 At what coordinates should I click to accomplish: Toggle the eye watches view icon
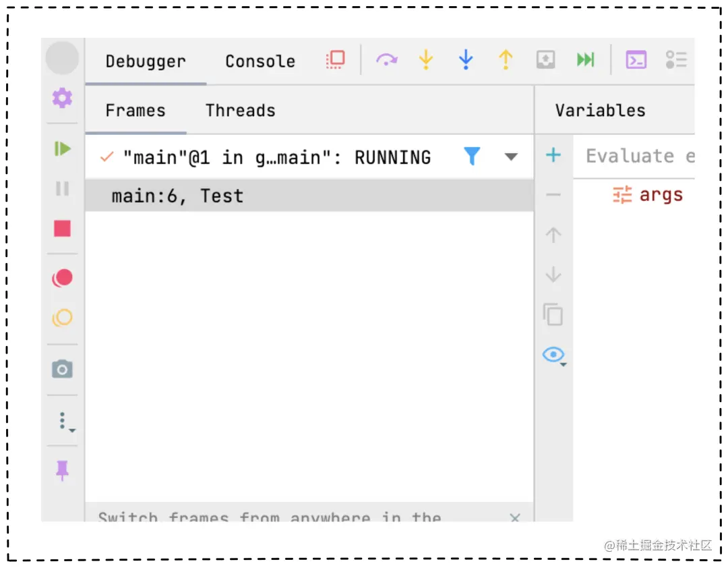(x=554, y=356)
